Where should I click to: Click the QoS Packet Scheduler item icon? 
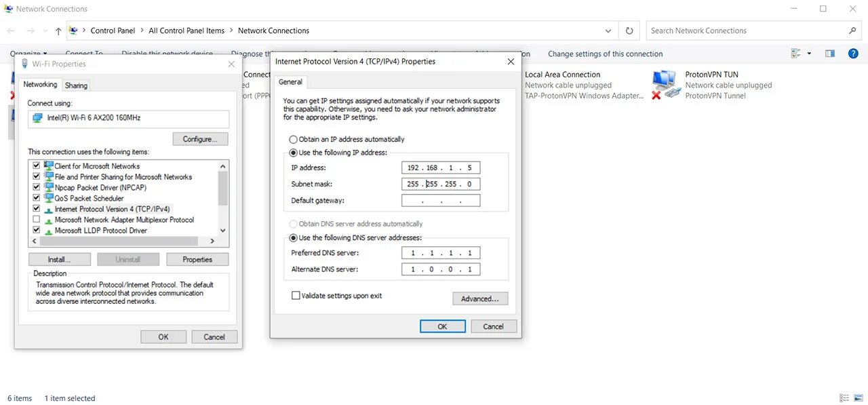[x=49, y=199]
